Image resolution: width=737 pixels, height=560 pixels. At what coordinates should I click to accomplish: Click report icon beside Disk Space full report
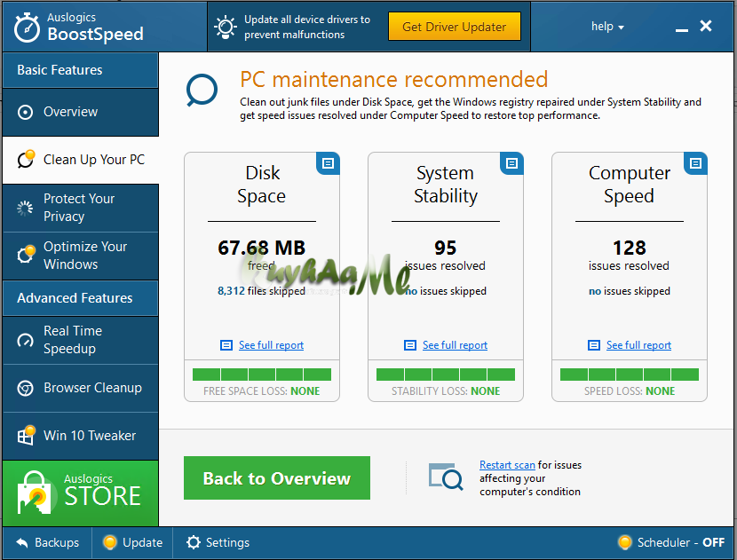(226, 345)
